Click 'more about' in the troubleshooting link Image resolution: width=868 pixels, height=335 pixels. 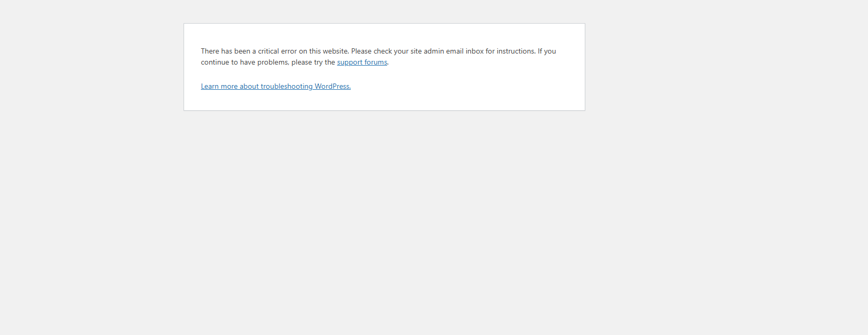point(240,87)
